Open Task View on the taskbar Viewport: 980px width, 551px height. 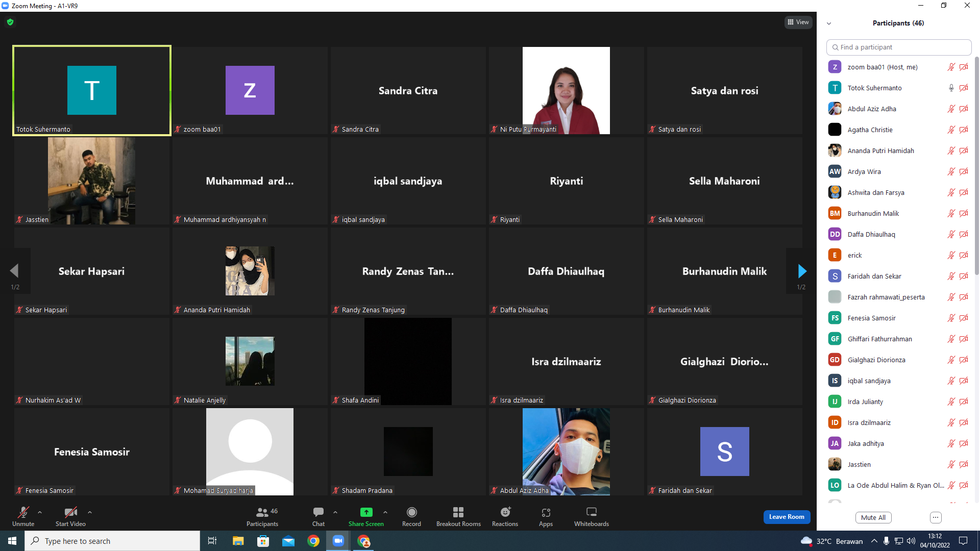(x=212, y=541)
